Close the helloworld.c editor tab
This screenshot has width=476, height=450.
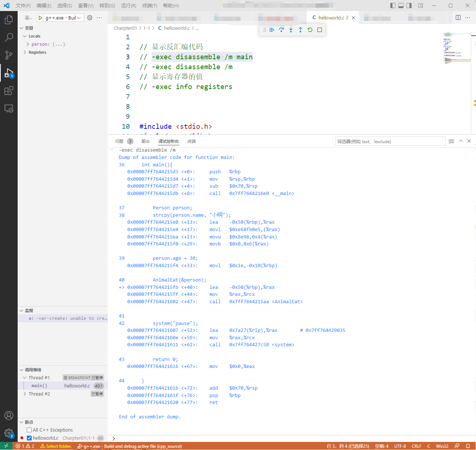[354, 18]
